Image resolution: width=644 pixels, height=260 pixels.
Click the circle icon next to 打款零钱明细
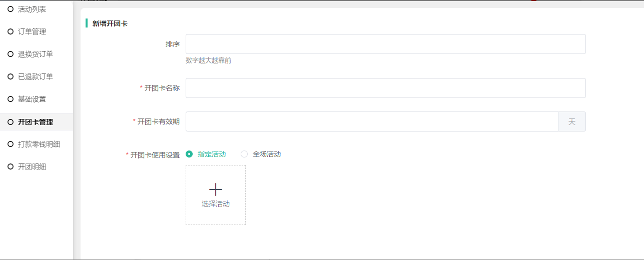pos(11,144)
